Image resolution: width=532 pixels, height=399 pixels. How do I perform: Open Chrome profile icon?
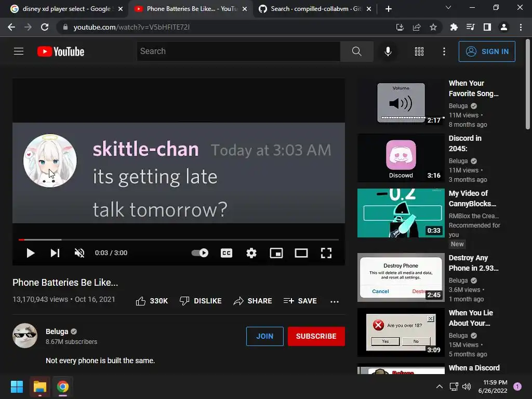click(504, 27)
